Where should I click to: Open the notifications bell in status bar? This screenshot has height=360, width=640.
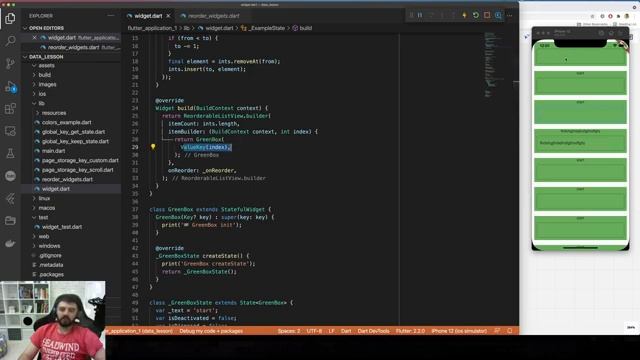[x=509, y=331]
